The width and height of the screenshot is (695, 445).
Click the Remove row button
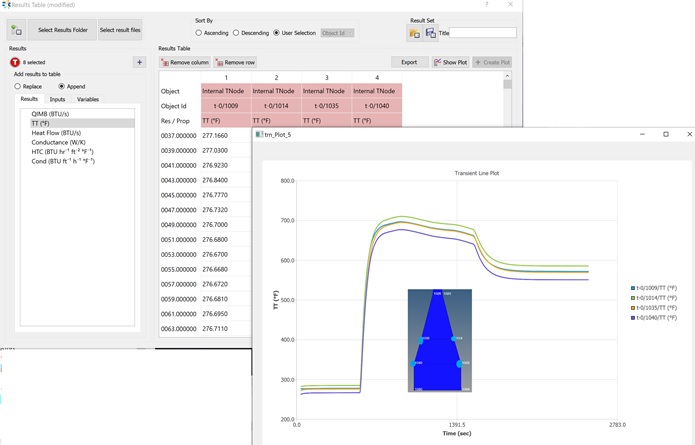[x=235, y=62]
